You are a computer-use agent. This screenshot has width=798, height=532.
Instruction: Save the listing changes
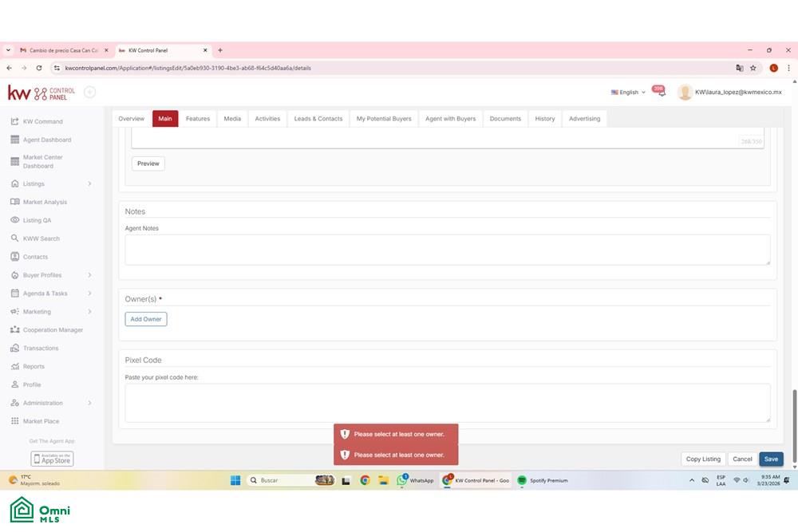click(771, 459)
